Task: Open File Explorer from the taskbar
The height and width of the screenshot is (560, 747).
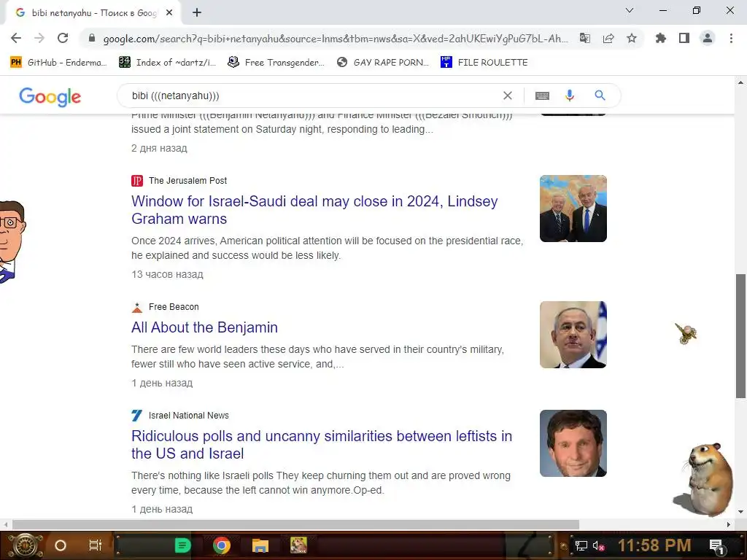Action: 260,545
